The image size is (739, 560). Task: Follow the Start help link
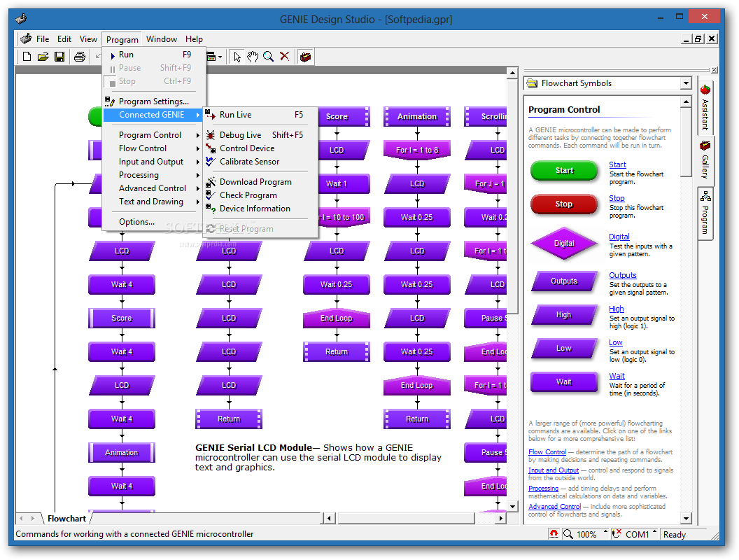pyautogui.click(x=617, y=164)
